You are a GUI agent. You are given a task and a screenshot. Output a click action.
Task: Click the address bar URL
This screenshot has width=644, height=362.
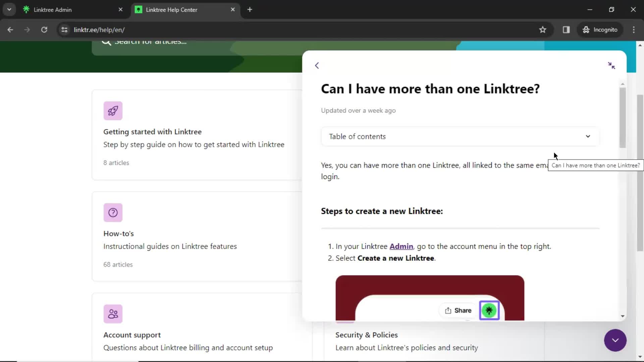point(99,30)
